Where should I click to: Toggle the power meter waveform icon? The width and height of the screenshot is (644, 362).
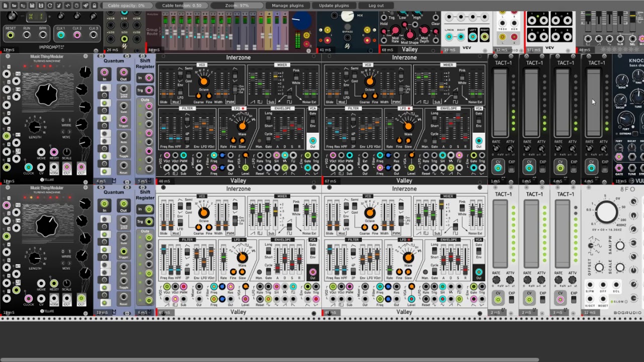(x=67, y=6)
